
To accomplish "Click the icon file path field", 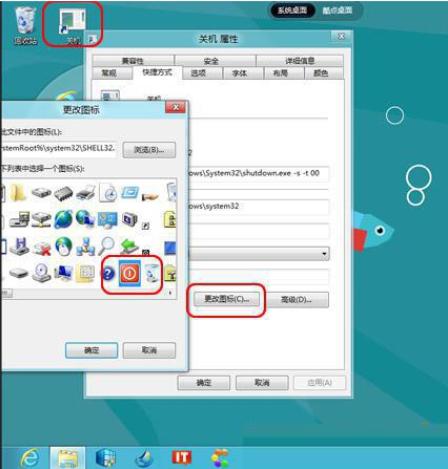I will point(59,148).
